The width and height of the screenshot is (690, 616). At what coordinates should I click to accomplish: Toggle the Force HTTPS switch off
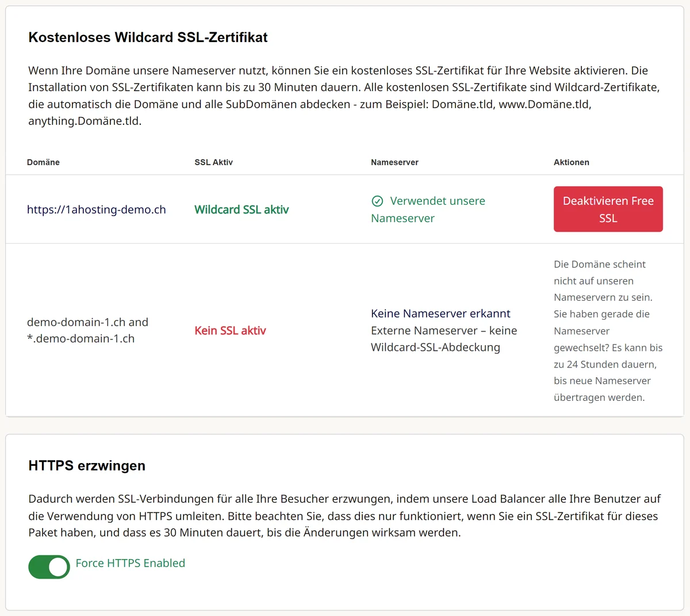[x=49, y=567]
